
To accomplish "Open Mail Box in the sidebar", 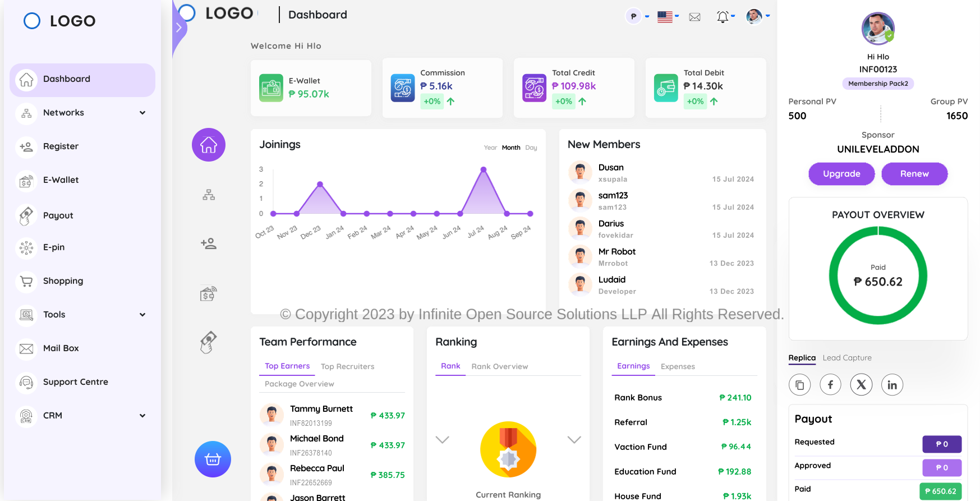I will tap(82, 348).
